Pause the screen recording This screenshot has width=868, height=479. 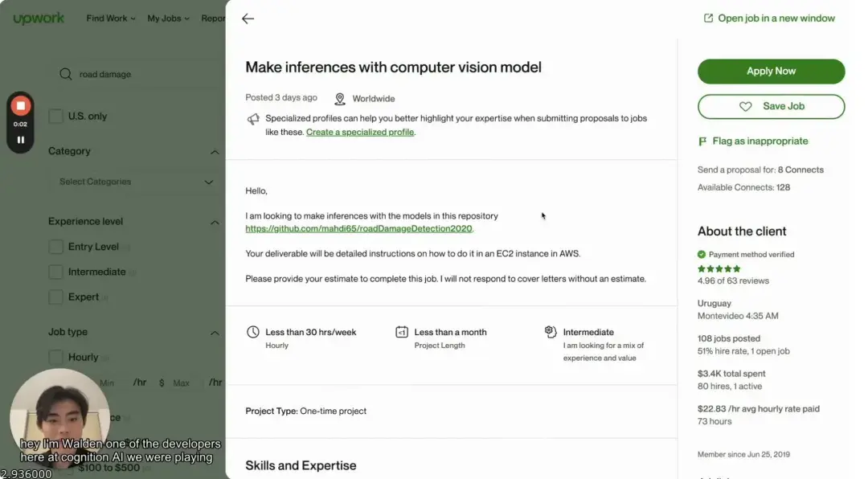tap(20, 140)
